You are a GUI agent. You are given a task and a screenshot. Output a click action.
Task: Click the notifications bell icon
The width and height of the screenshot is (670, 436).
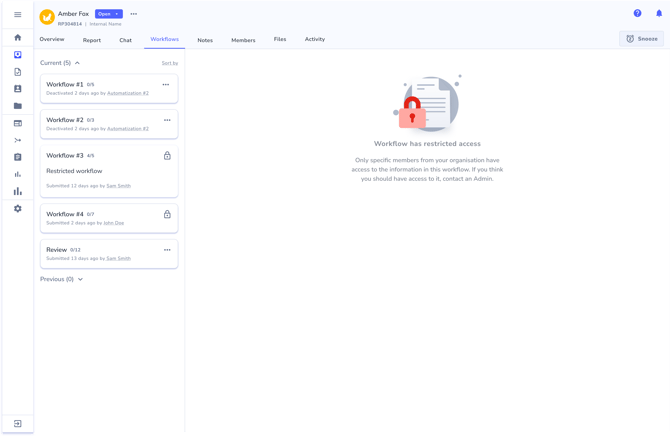click(659, 13)
